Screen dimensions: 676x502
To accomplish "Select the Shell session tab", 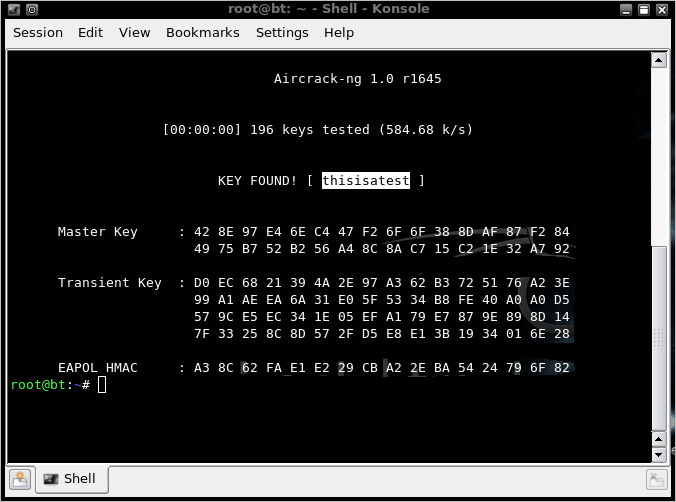I will (x=72, y=479).
